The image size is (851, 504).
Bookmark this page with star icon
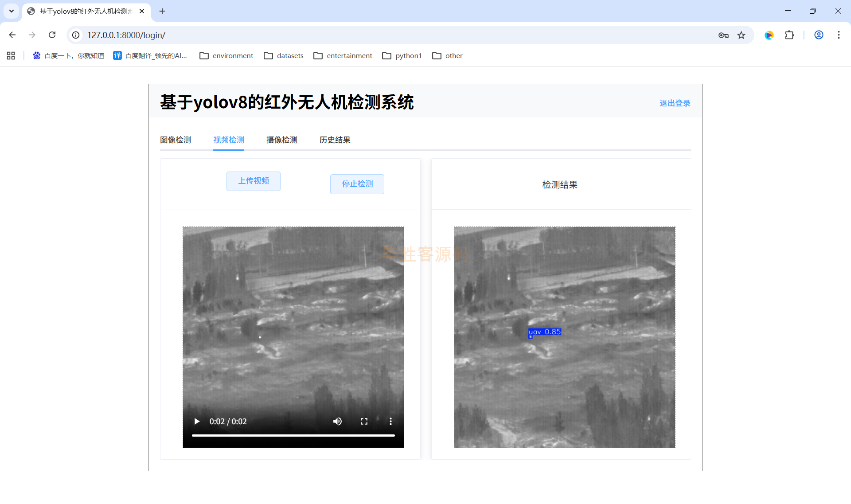click(741, 35)
